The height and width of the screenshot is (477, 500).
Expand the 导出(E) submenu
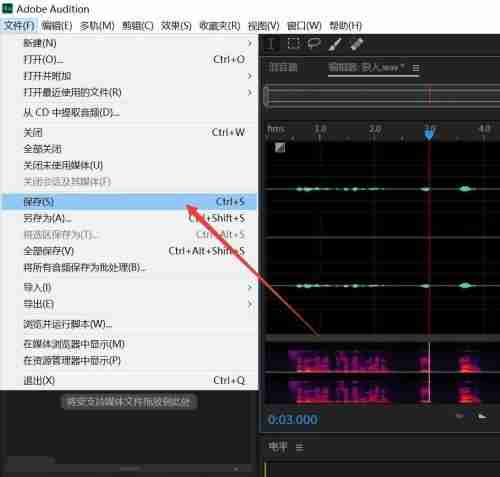coord(129,304)
